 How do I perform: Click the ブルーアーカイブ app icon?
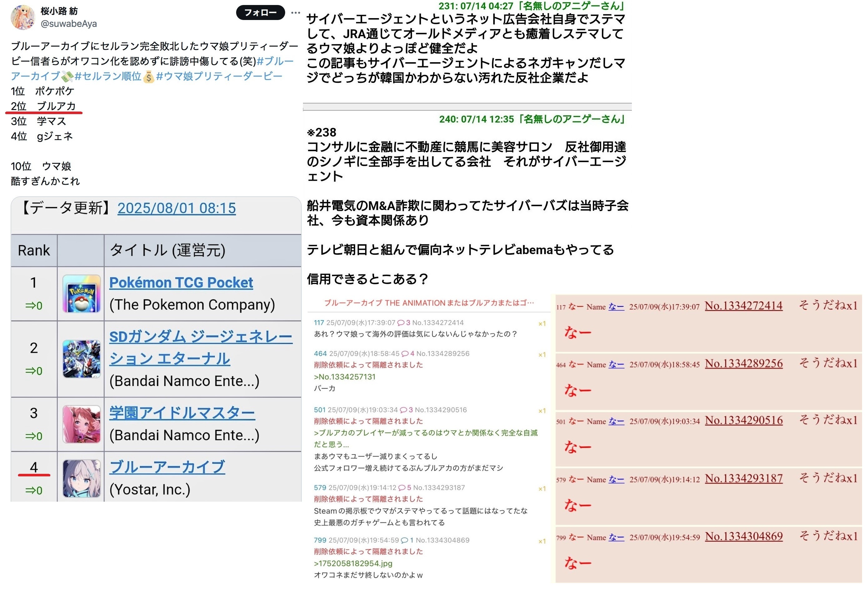coord(82,479)
